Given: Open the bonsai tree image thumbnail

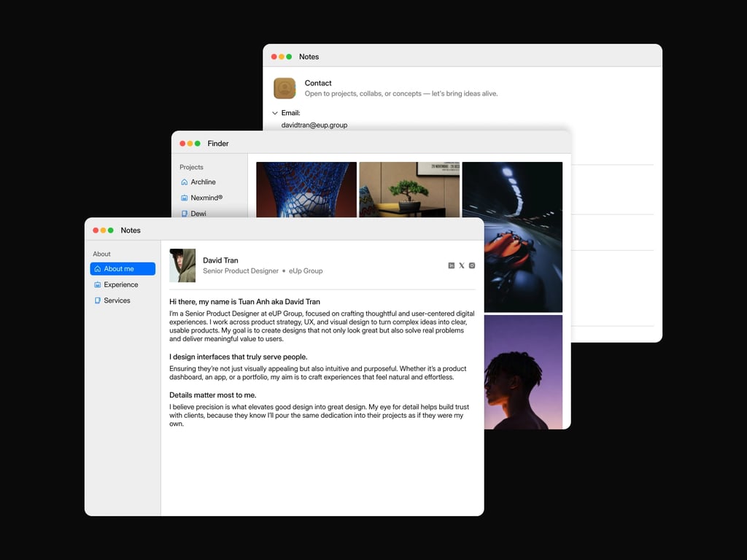Looking at the screenshot, I should [x=409, y=190].
